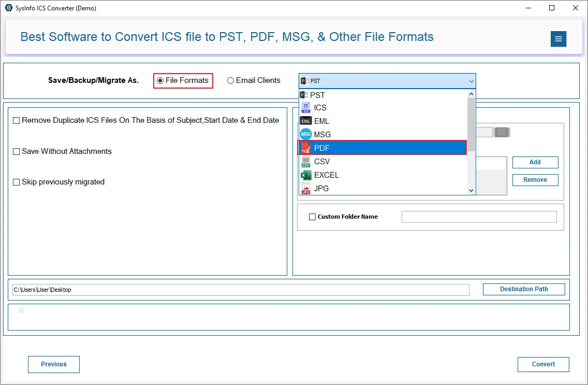
Task: Close the ICS Converter window
Action: click(575, 8)
